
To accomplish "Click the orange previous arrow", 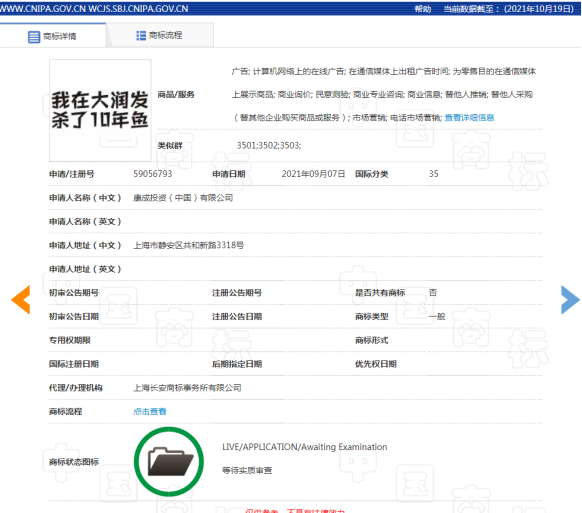I will coord(21,300).
